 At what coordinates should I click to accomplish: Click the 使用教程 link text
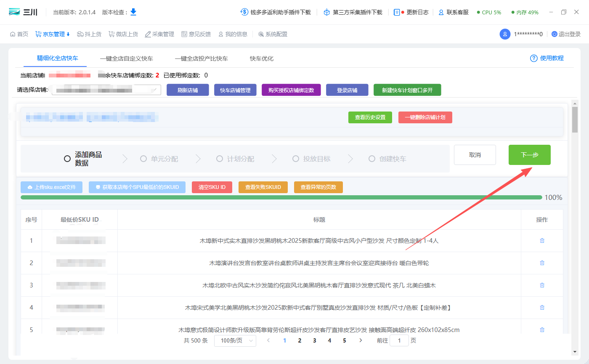click(552, 58)
